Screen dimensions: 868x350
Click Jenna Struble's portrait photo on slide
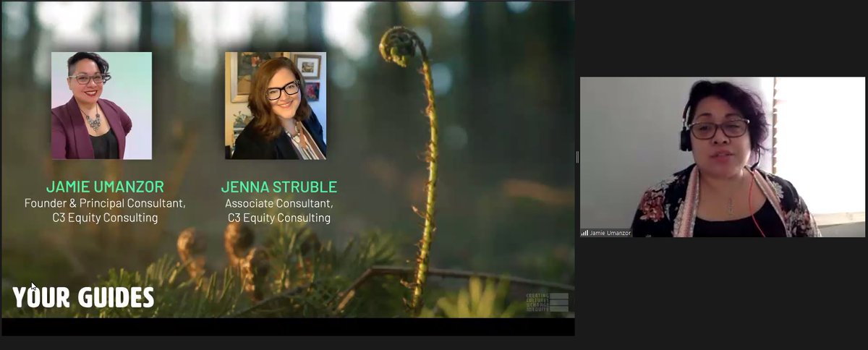click(x=276, y=106)
